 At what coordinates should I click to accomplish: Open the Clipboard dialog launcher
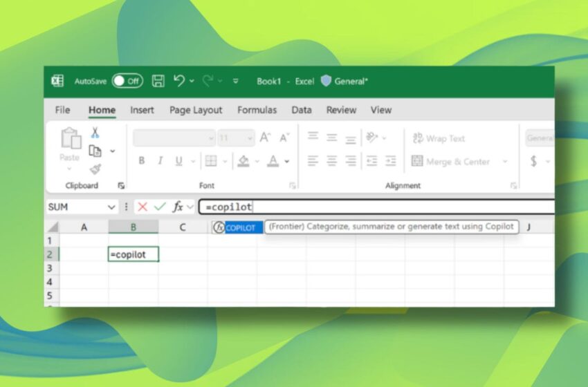pos(121,186)
